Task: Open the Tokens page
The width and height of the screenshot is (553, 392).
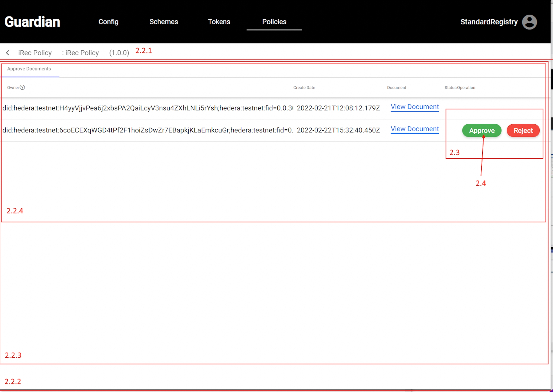Action: tap(219, 22)
